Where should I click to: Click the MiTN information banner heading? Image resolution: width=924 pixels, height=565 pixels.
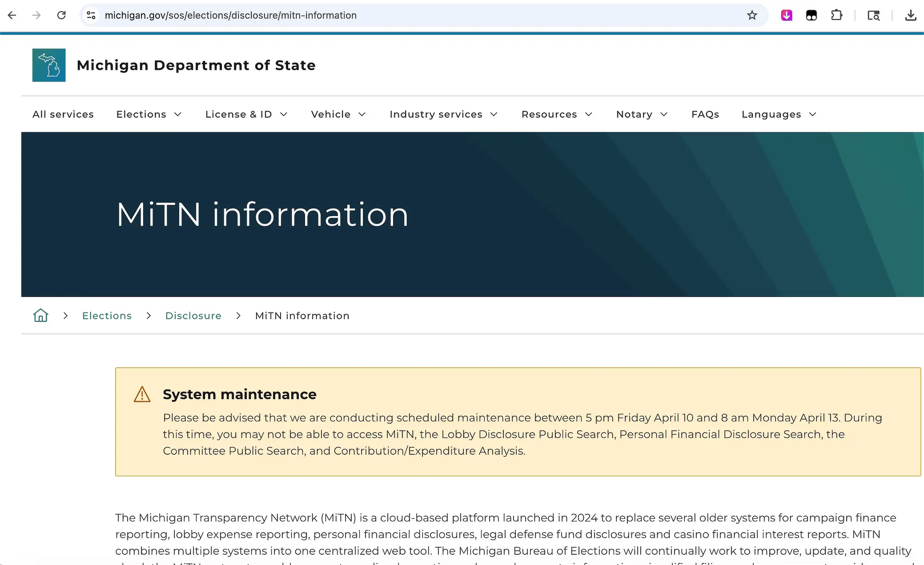pyautogui.click(x=262, y=214)
